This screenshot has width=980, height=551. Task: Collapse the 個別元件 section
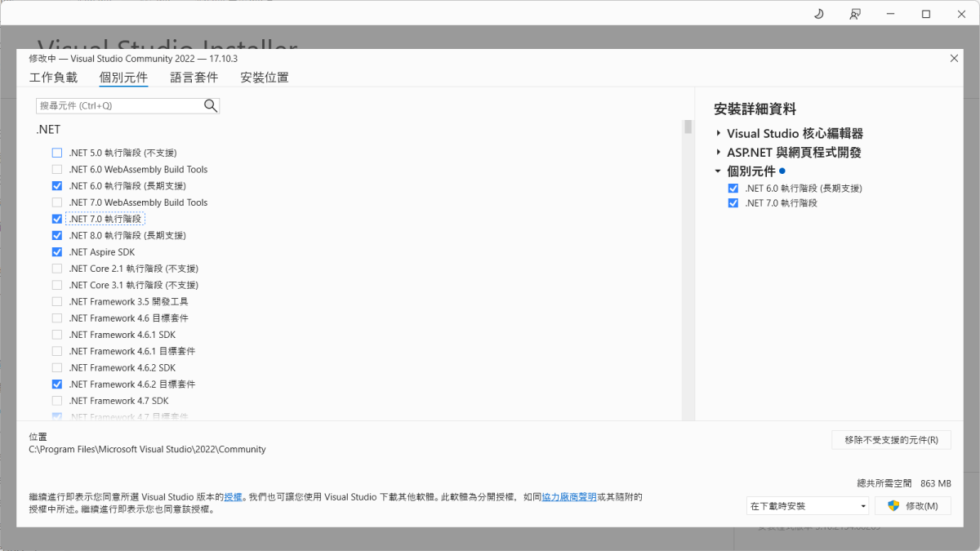pyautogui.click(x=718, y=171)
